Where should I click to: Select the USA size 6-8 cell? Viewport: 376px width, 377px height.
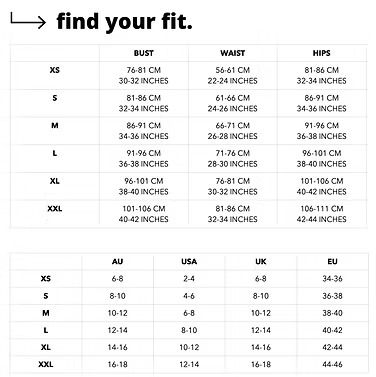click(189, 313)
